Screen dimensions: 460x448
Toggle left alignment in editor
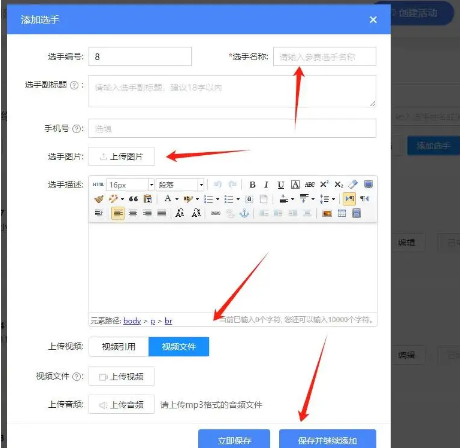tap(118, 213)
